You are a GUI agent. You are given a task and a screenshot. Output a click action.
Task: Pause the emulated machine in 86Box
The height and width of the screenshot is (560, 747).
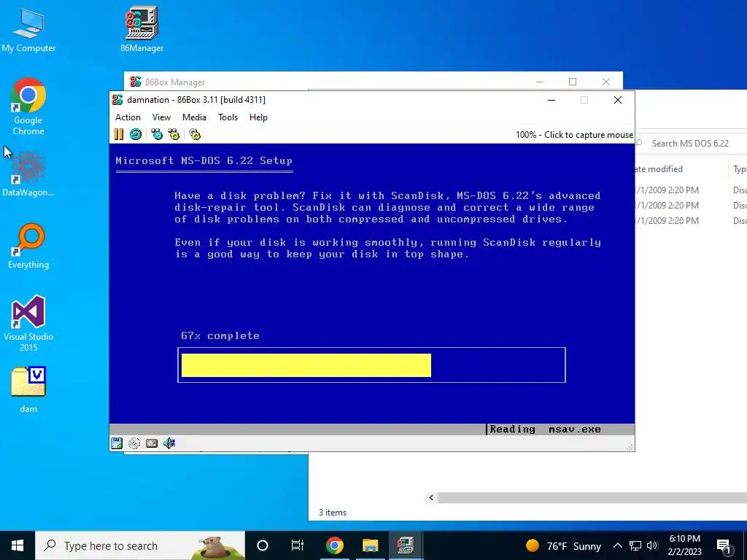click(119, 134)
